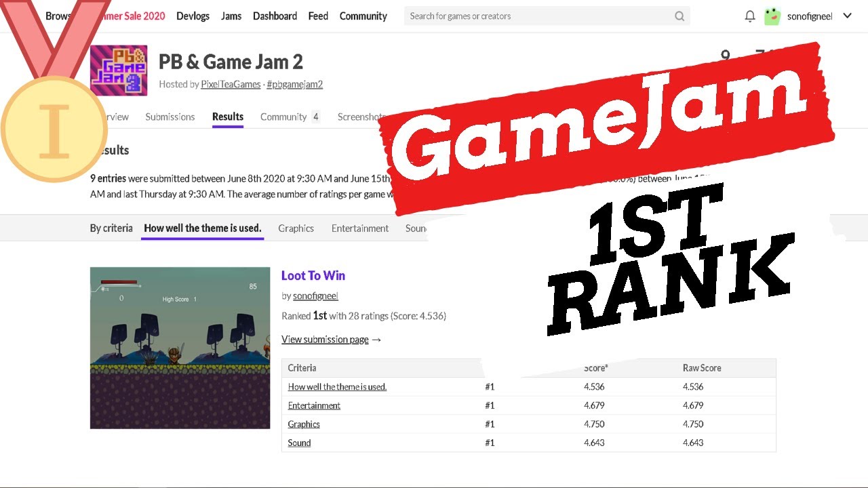Click the #pbgamejam2 hashtag link
868x488 pixels.
pos(295,84)
